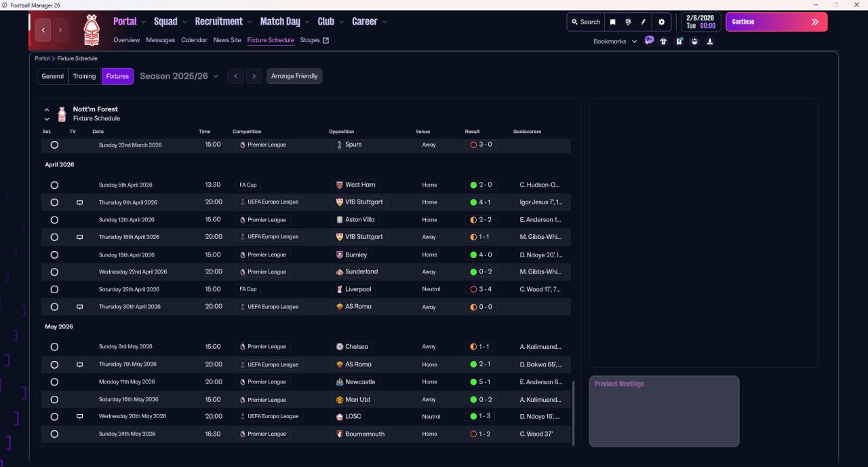Select the radio button for Bournemouth fixture
The width and height of the screenshot is (868, 467).
coord(54,434)
